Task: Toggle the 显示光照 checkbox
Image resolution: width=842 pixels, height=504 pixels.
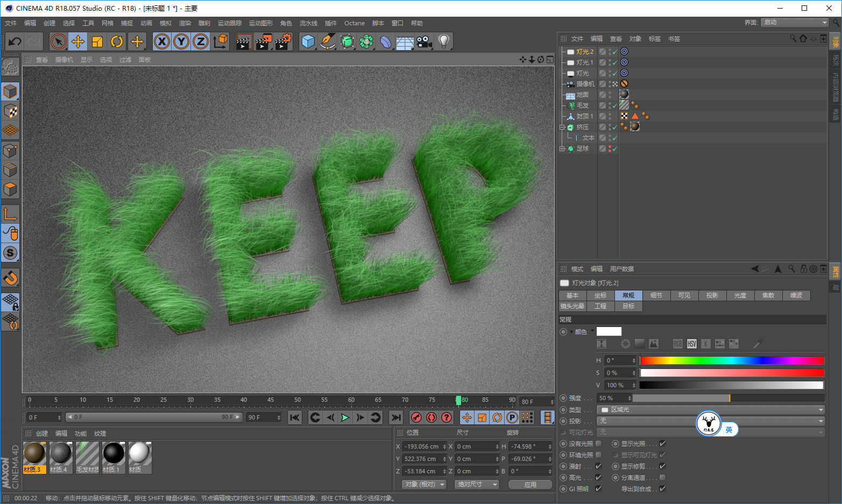Action: coord(662,444)
